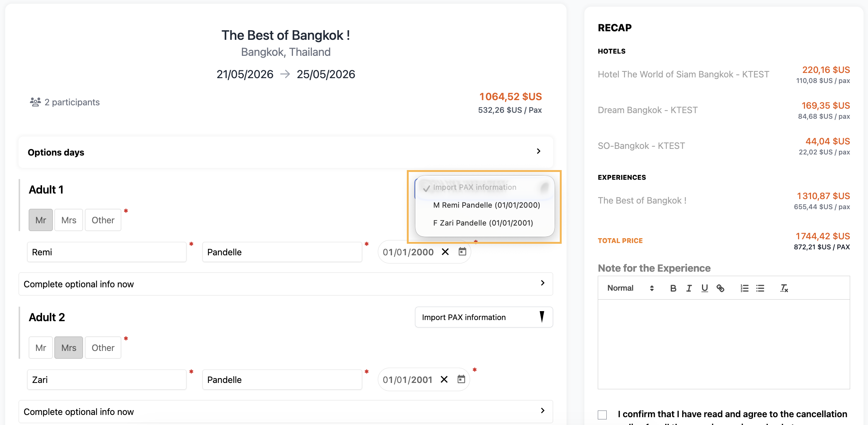Viewport: 868px width, 425px height.
Task: Click Adult 2 first name field Zari
Action: pyautogui.click(x=106, y=380)
